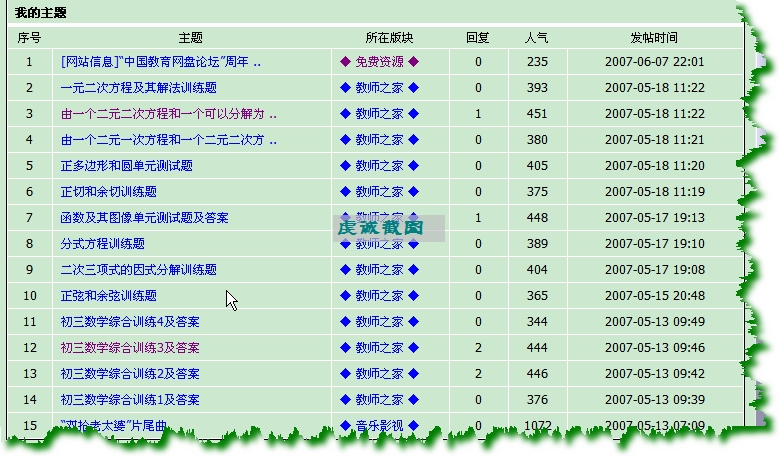The image size is (779, 456).
Task: Open the 函数及其图像单元测试题及答案 topic
Action: pyautogui.click(x=145, y=218)
